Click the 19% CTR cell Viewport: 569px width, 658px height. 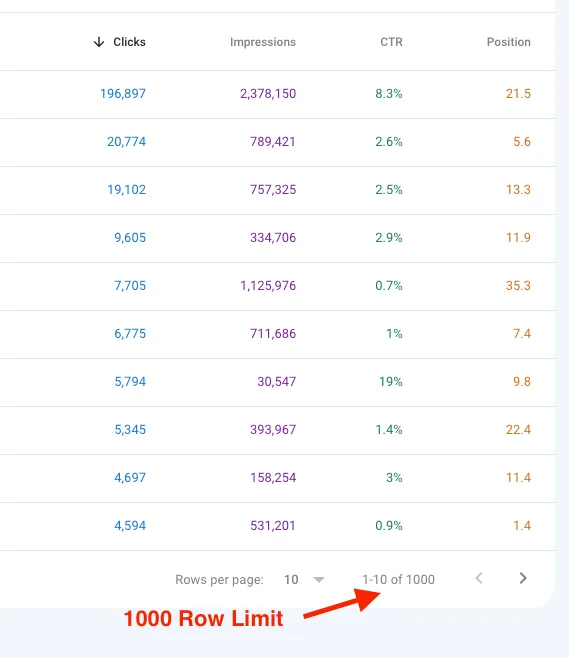pos(391,382)
